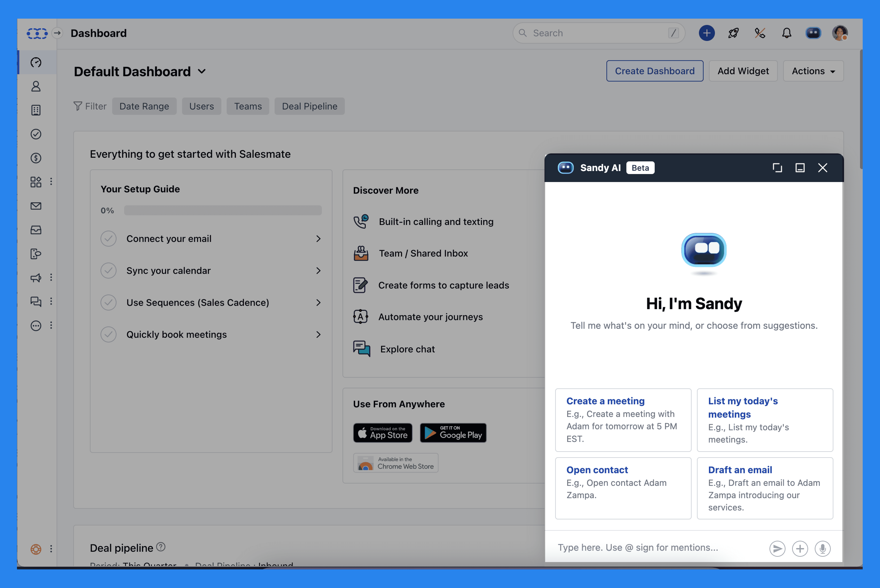This screenshot has width=880, height=588.
Task: Select the Date Range filter
Action: [144, 106]
